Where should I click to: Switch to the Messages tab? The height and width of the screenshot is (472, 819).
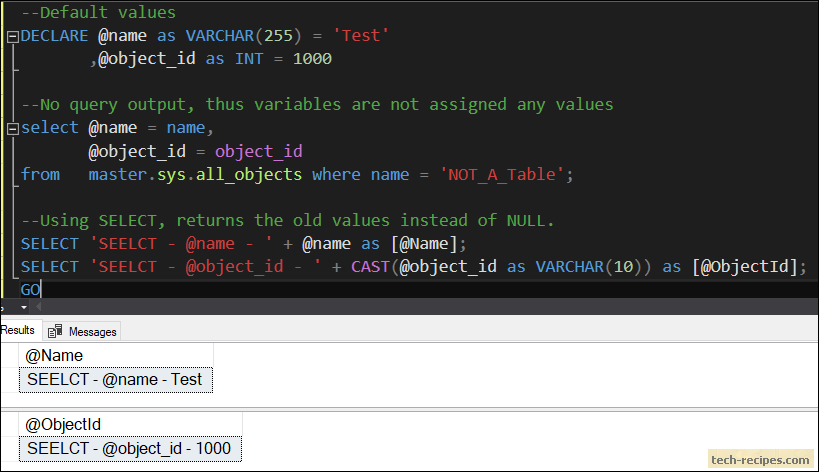(83, 332)
